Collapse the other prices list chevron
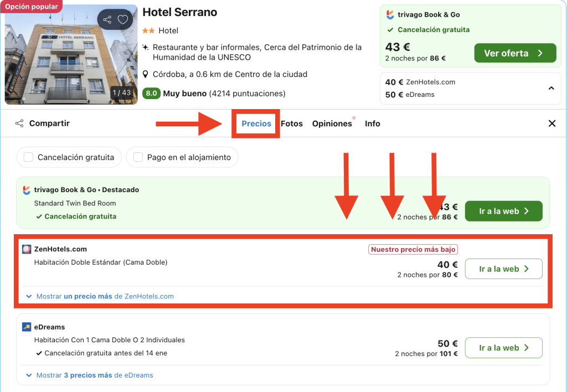567x392 pixels. click(551, 88)
